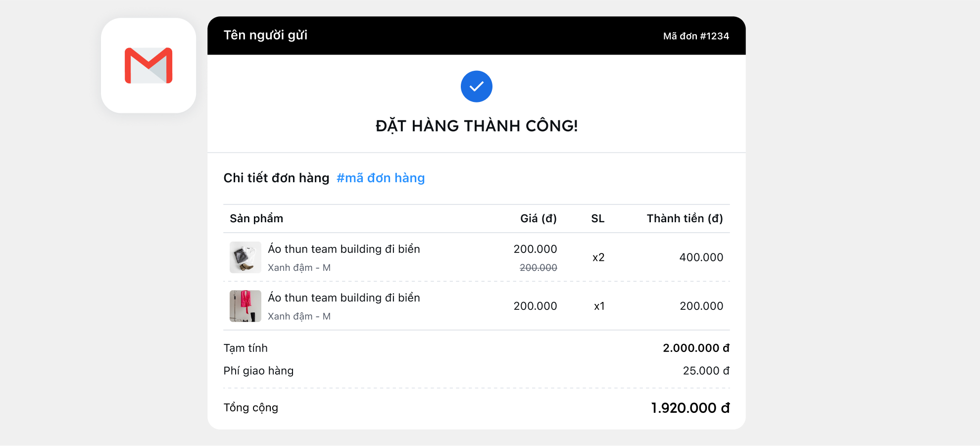Click the strikethrough original price 200.000

538,268
